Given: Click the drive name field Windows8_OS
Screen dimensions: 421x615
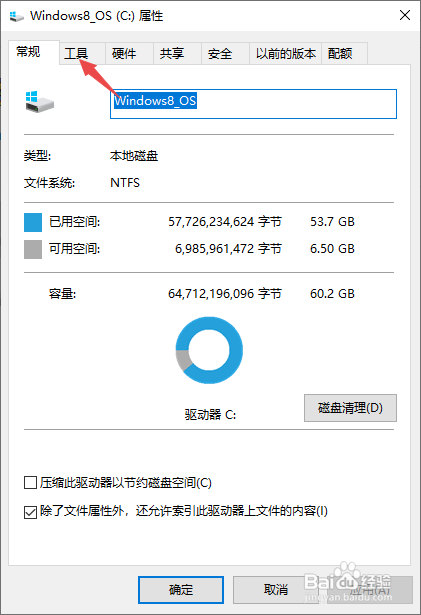Looking at the screenshot, I should [x=253, y=104].
